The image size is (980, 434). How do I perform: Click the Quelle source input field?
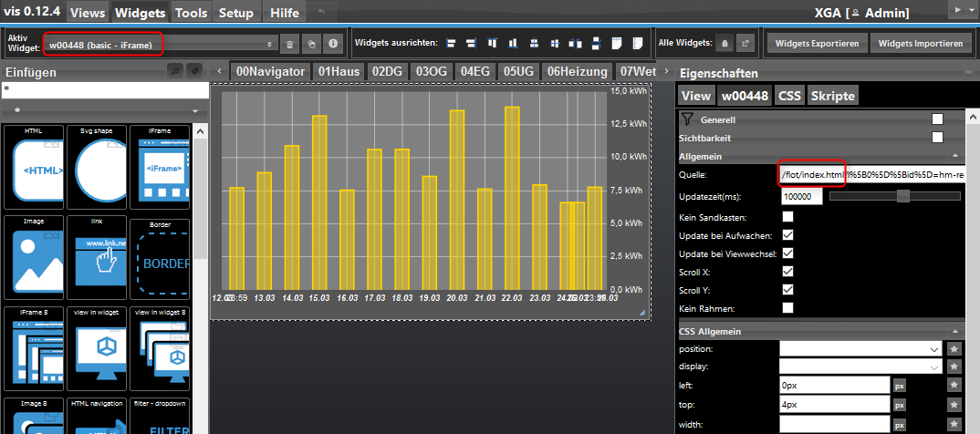(871, 173)
